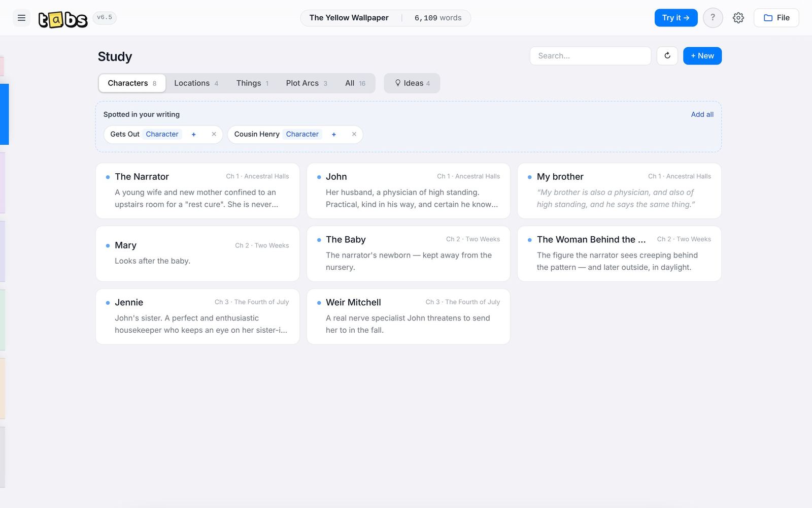Open the Jennie character card
812x508 pixels.
pos(197,316)
